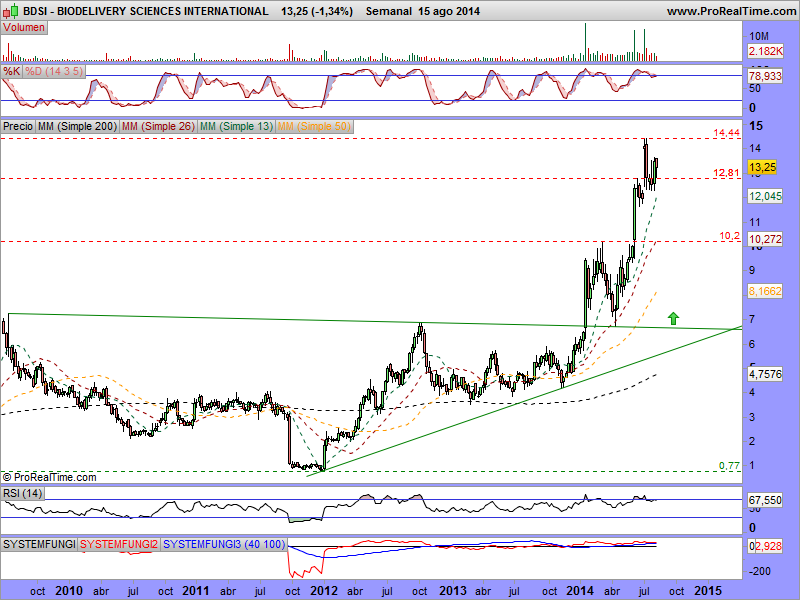Click the 0,77 green support label
The image size is (800, 600).
coord(730,465)
